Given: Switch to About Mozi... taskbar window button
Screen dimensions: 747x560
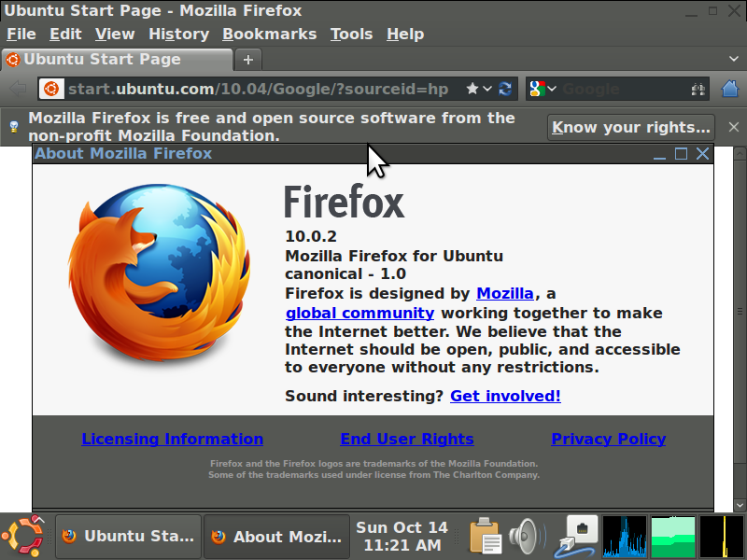Looking at the screenshot, I should pyautogui.click(x=276, y=537).
